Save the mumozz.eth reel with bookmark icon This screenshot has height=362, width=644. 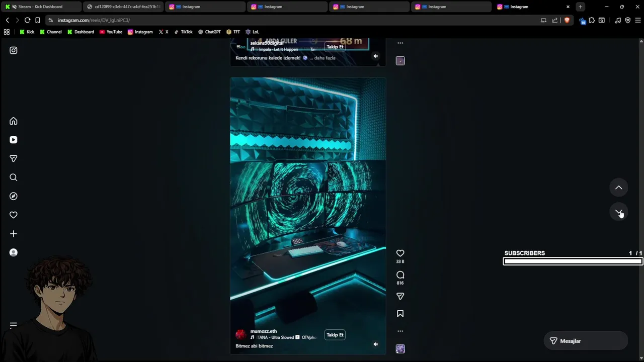(x=400, y=314)
